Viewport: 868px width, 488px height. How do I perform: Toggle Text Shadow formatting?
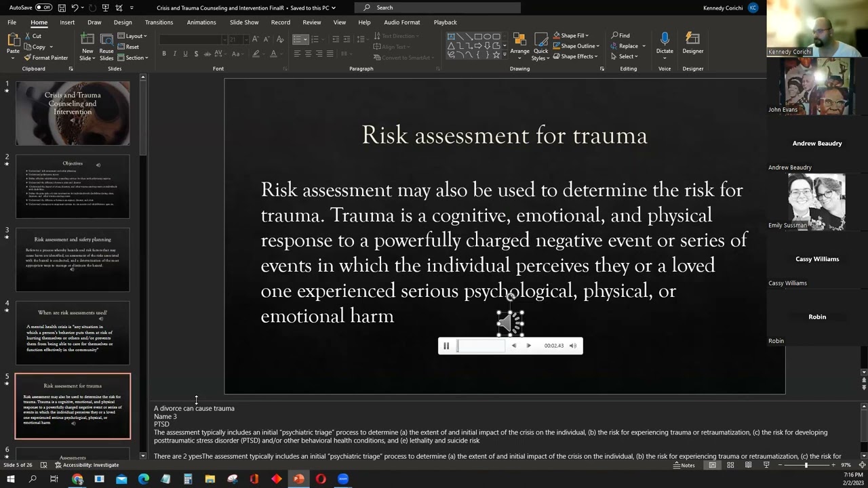(x=196, y=54)
